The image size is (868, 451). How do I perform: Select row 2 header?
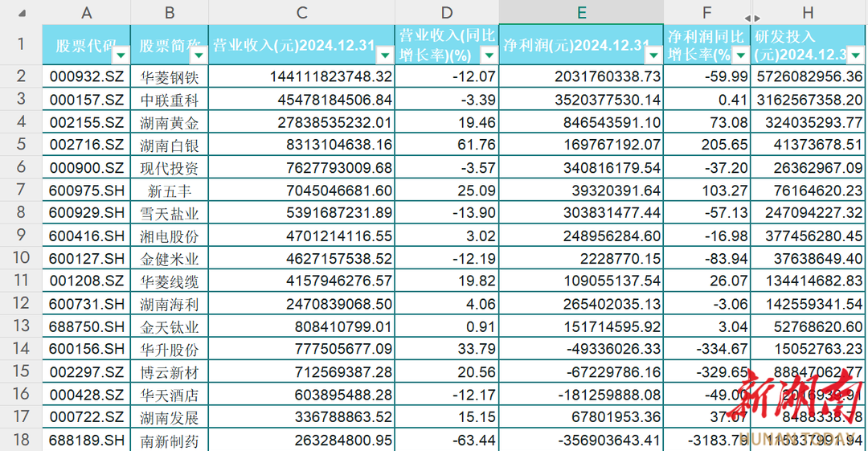click(x=21, y=76)
